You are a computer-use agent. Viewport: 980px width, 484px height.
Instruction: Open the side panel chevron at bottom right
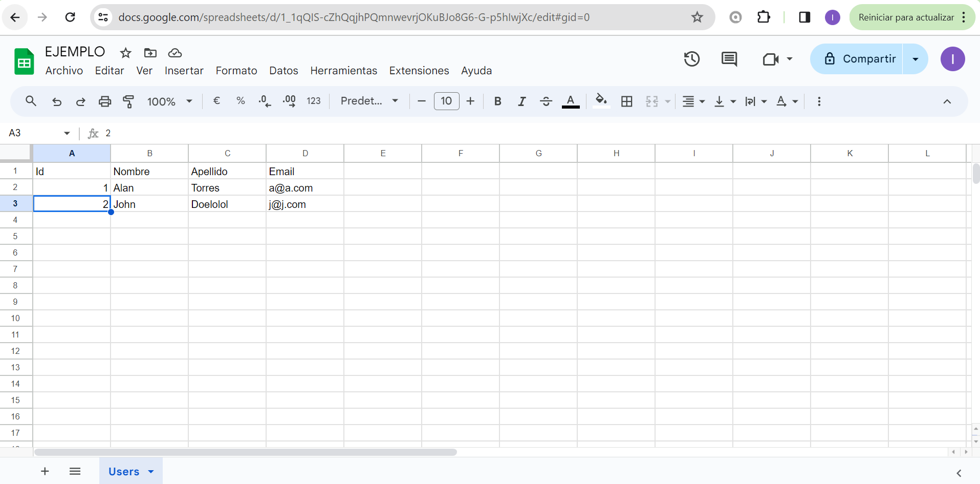pos(959,473)
